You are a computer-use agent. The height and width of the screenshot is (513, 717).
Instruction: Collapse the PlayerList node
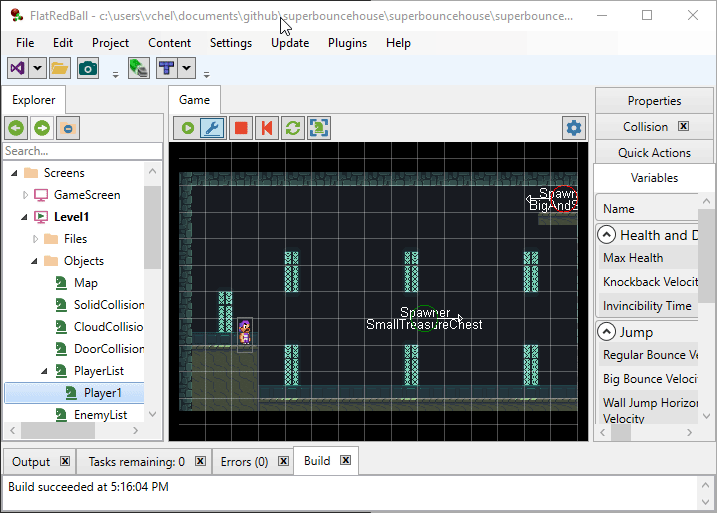tap(44, 371)
